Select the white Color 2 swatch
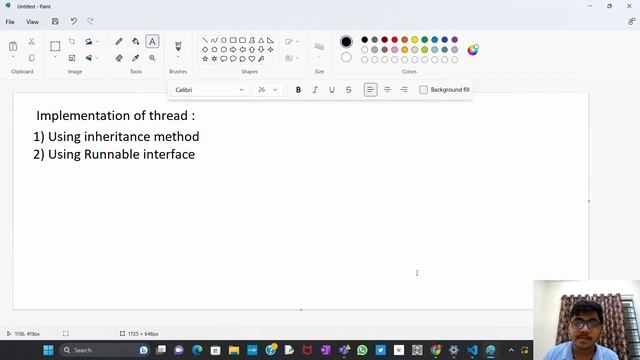The width and height of the screenshot is (640, 360). 346,58
